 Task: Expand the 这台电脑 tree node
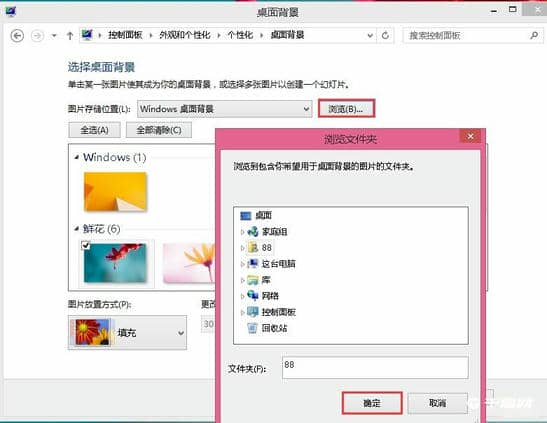click(x=242, y=264)
